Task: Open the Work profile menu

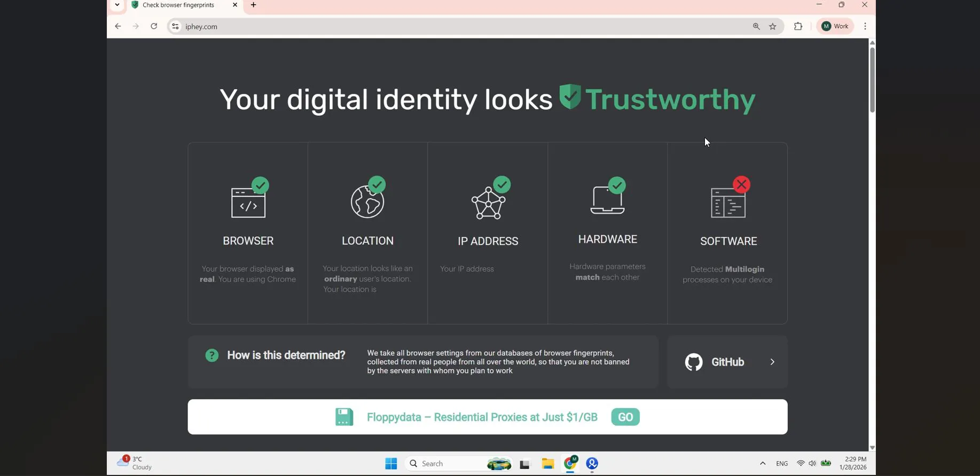Action: coord(835,26)
